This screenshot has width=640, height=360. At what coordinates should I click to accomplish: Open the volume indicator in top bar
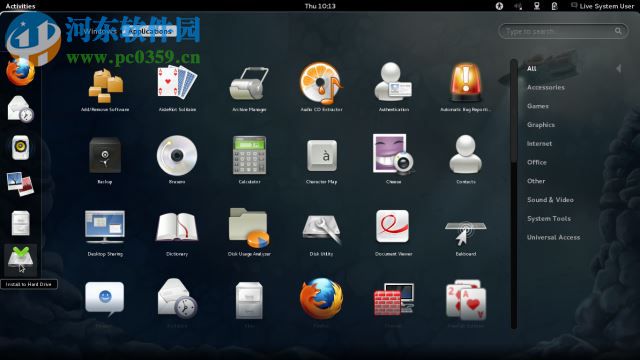(518, 6)
